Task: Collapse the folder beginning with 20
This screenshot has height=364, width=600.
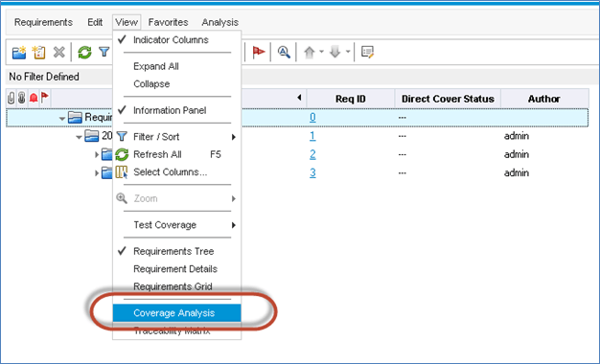Action: click(x=79, y=137)
